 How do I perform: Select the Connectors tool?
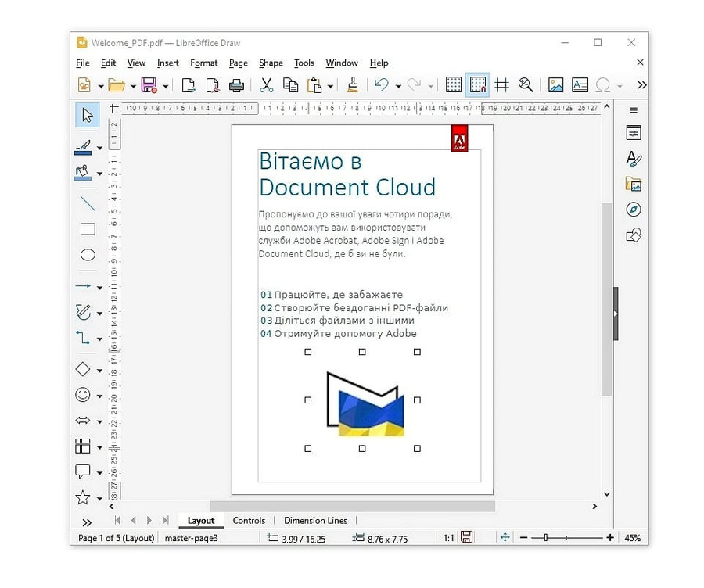(x=83, y=338)
